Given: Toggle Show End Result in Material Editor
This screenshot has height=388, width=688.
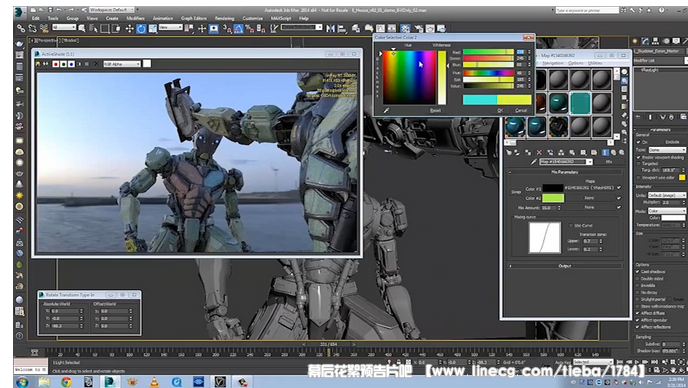Looking at the screenshot, I should pyautogui.click(x=605, y=152).
